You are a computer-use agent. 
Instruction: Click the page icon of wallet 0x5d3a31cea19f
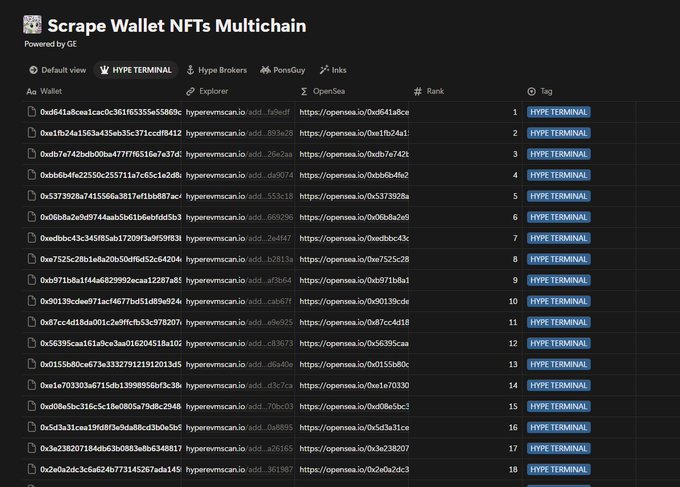pos(32,428)
